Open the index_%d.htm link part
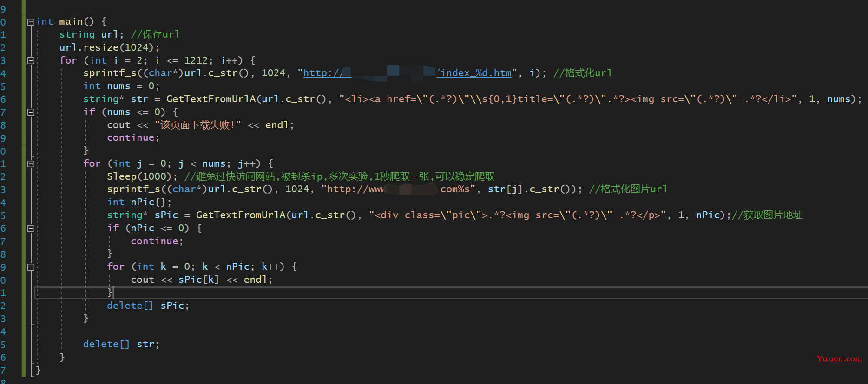 click(x=475, y=73)
